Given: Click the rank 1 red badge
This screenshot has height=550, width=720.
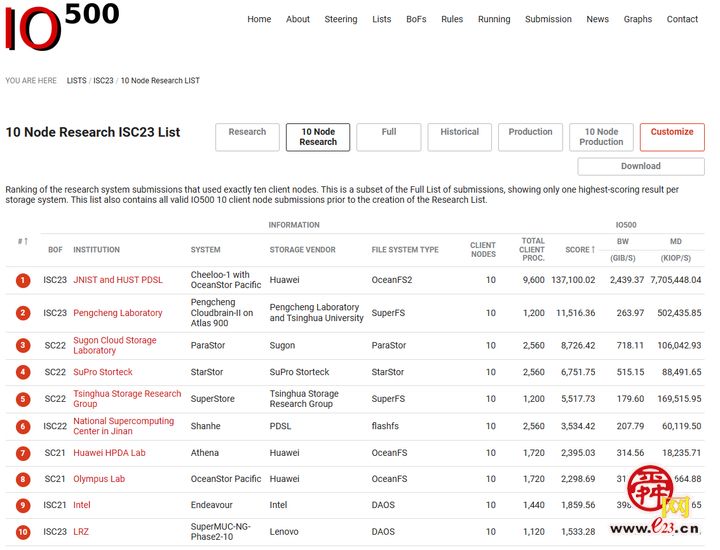Looking at the screenshot, I should 22,280.
